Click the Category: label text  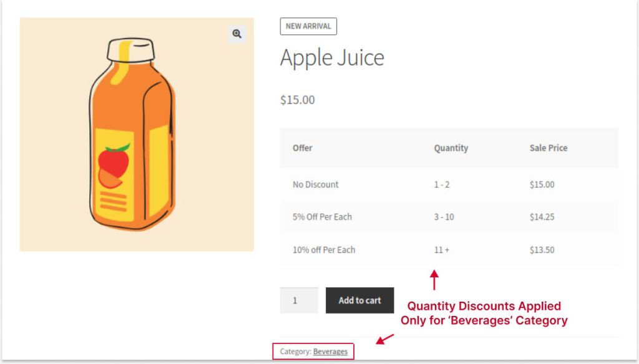(x=295, y=352)
